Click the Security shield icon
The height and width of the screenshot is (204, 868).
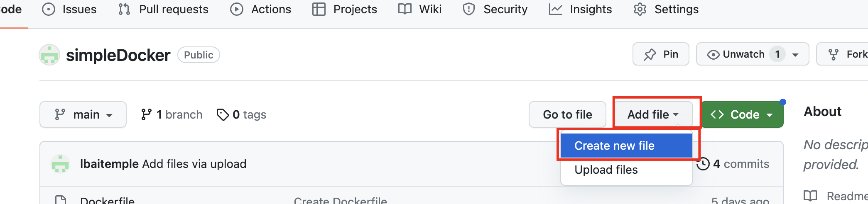pos(469,9)
